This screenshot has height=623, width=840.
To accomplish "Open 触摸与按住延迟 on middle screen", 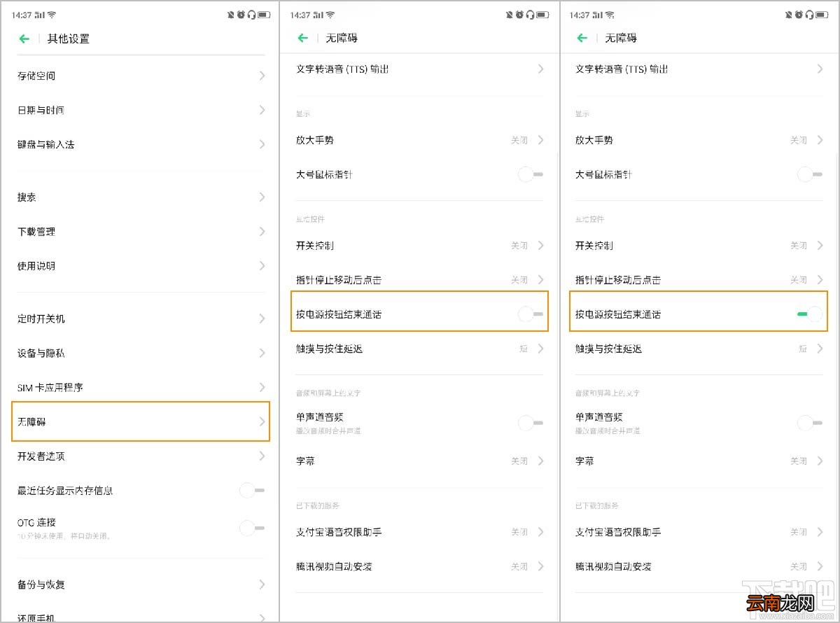I will 419,349.
